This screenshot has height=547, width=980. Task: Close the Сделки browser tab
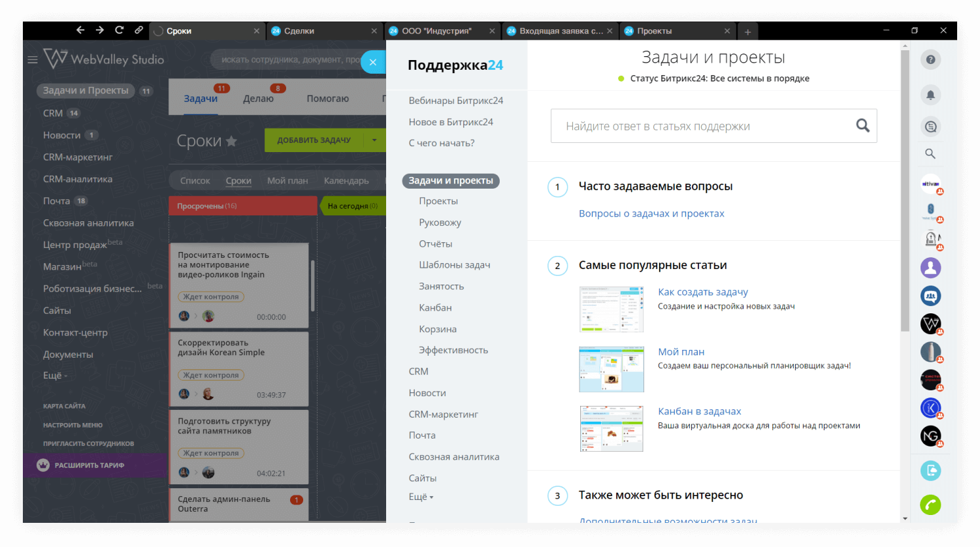pyautogui.click(x=374, y=31)
